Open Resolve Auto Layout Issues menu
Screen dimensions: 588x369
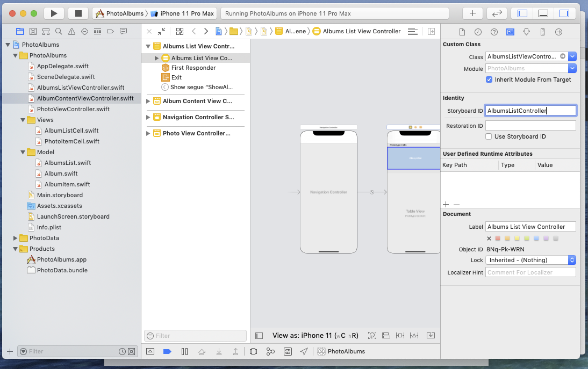[414, 336]
